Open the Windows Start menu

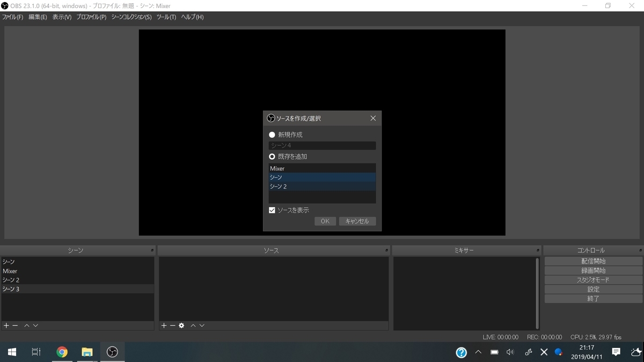pyautogui.click(x=12, y=352)
